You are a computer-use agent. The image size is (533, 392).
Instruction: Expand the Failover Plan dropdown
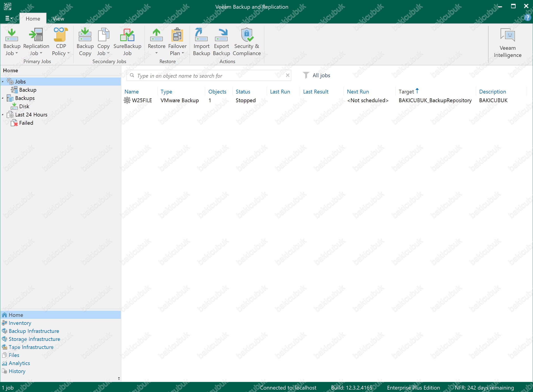183,53
